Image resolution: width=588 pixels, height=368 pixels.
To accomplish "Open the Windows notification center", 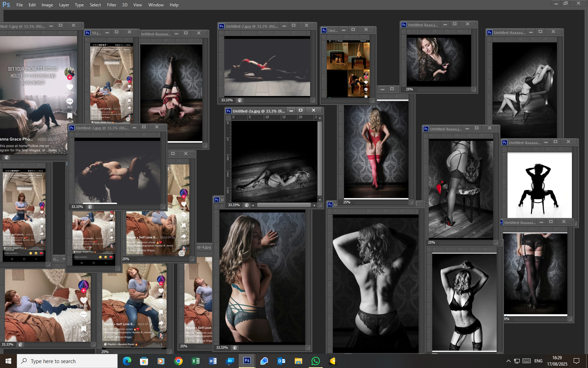I will [577, 361].
